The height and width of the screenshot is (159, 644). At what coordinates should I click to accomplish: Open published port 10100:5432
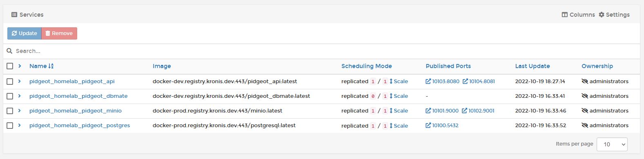coord(442,126)
